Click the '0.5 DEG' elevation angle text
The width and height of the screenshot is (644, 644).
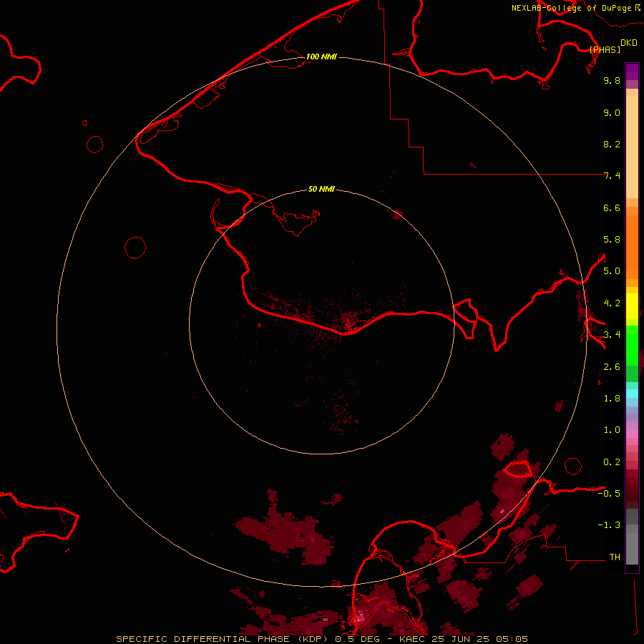pos(357,639)
